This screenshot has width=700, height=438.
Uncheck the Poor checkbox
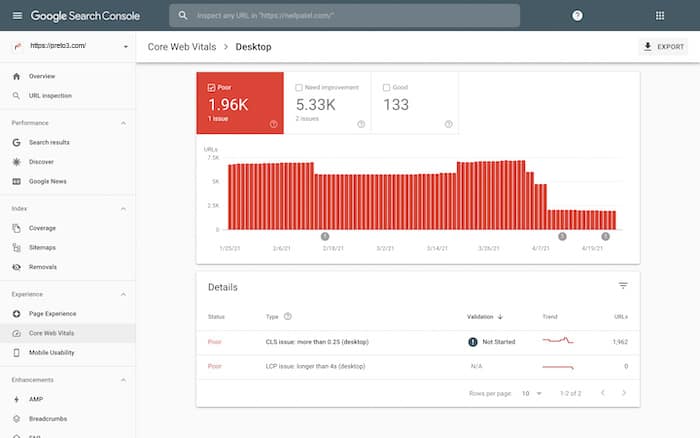[212, 88]
